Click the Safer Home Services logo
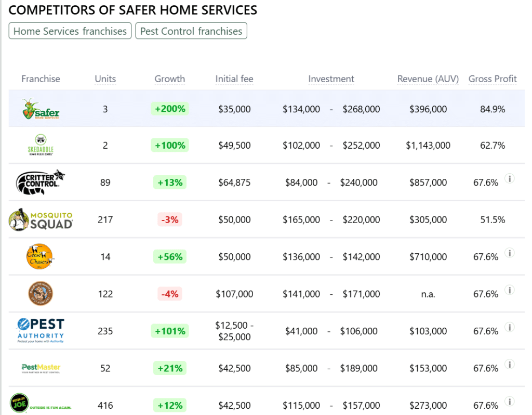The height and width of the screenshot is (415, 532). click(41, 109)
